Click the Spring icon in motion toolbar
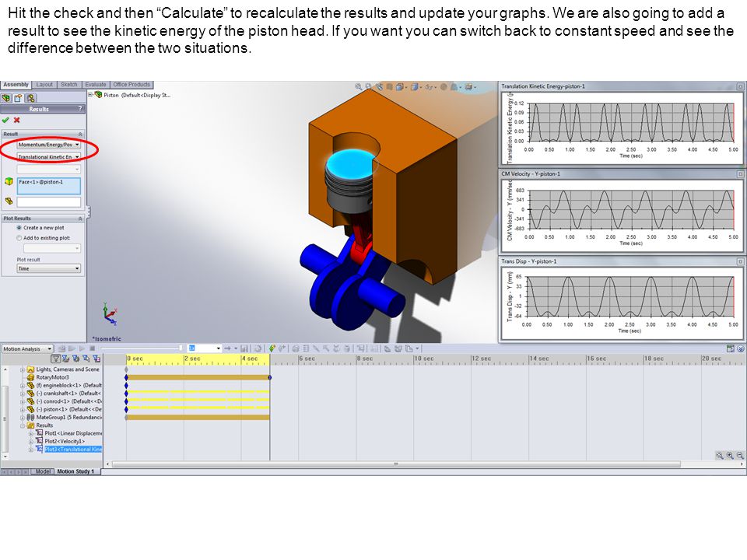Screen dimensions: 747x560 (x=307, y=348)
